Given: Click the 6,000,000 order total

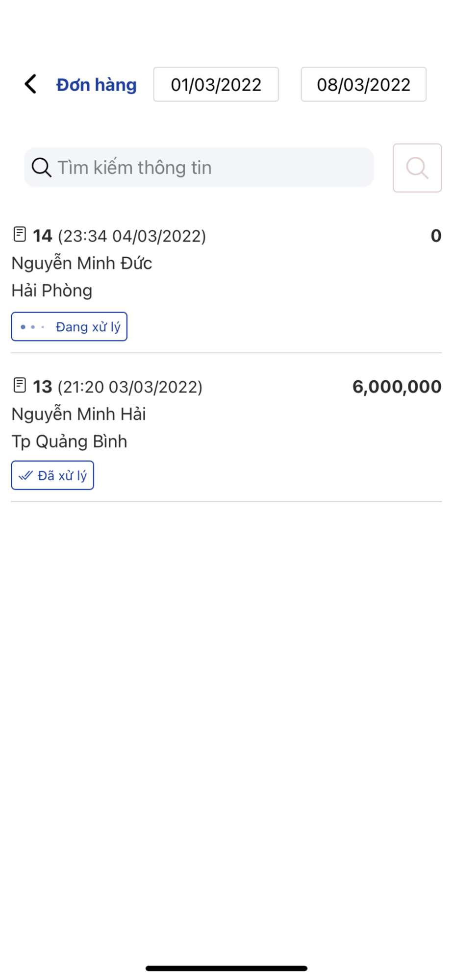Looking at the screenshot, I should click(x=397, y=387).
